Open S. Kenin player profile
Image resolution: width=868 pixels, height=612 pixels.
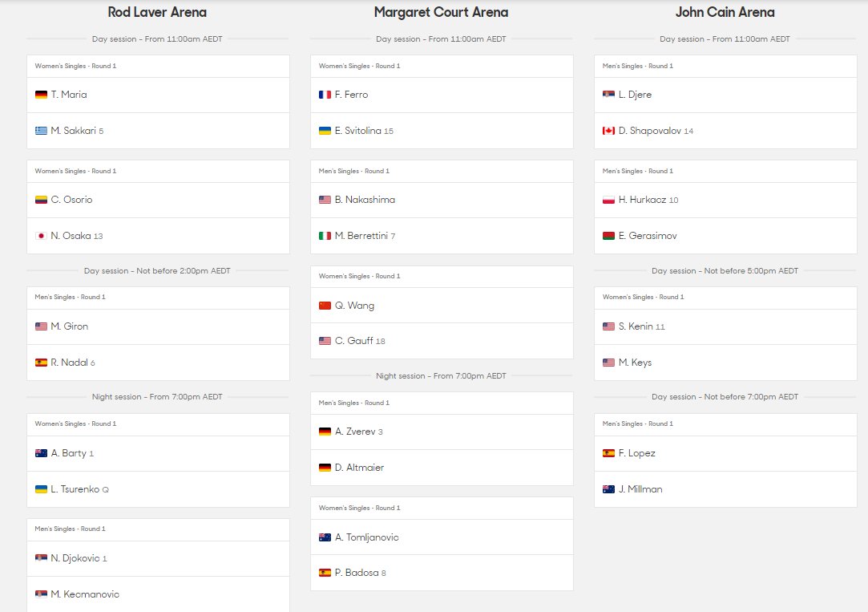636,326
